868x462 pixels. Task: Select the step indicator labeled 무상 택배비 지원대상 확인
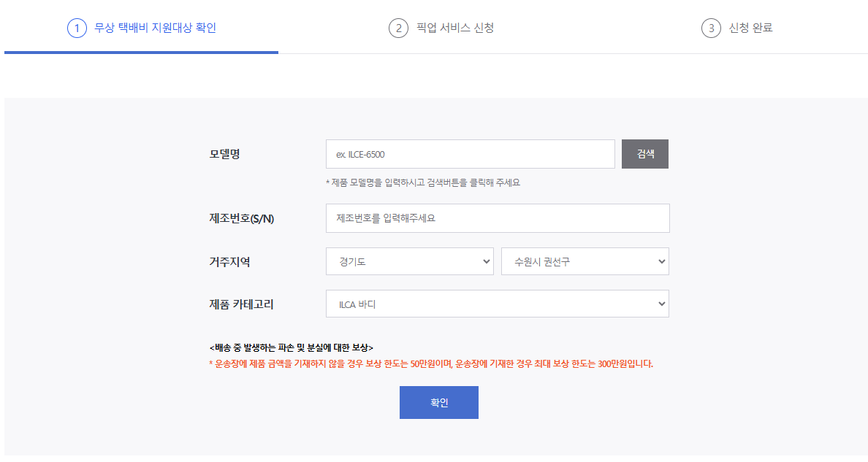point(142,28)
